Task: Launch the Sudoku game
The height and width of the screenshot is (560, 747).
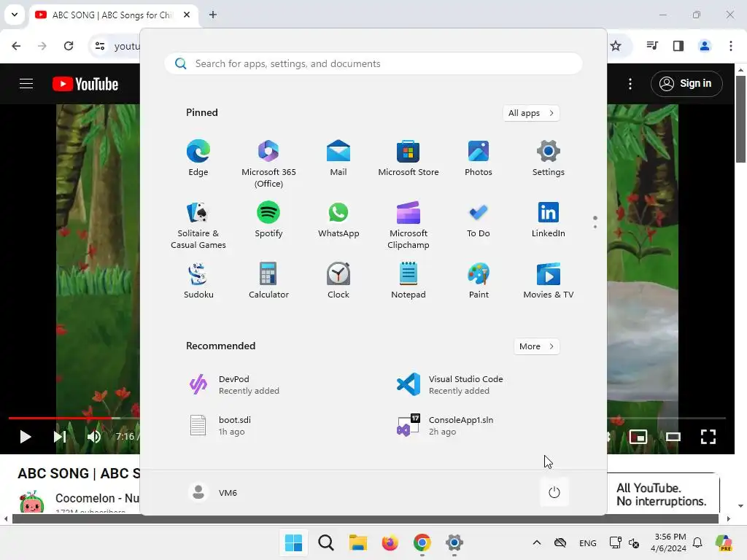Action: tap(198, 281)
